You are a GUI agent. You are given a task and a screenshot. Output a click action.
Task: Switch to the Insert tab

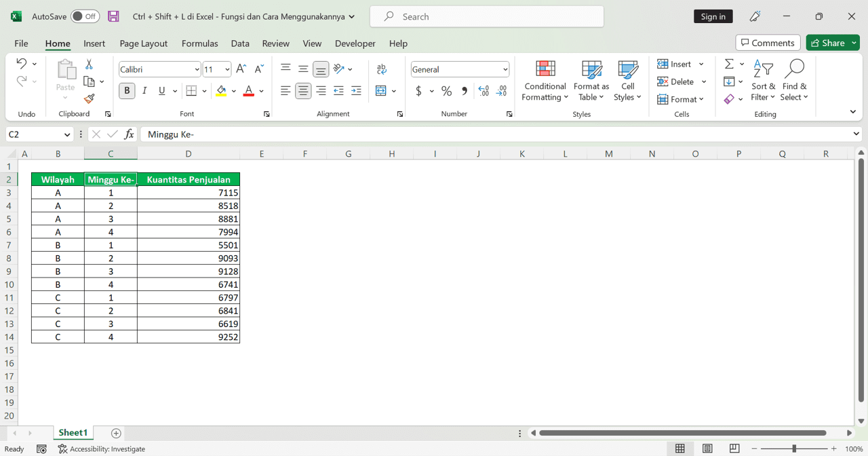point(94,43)
